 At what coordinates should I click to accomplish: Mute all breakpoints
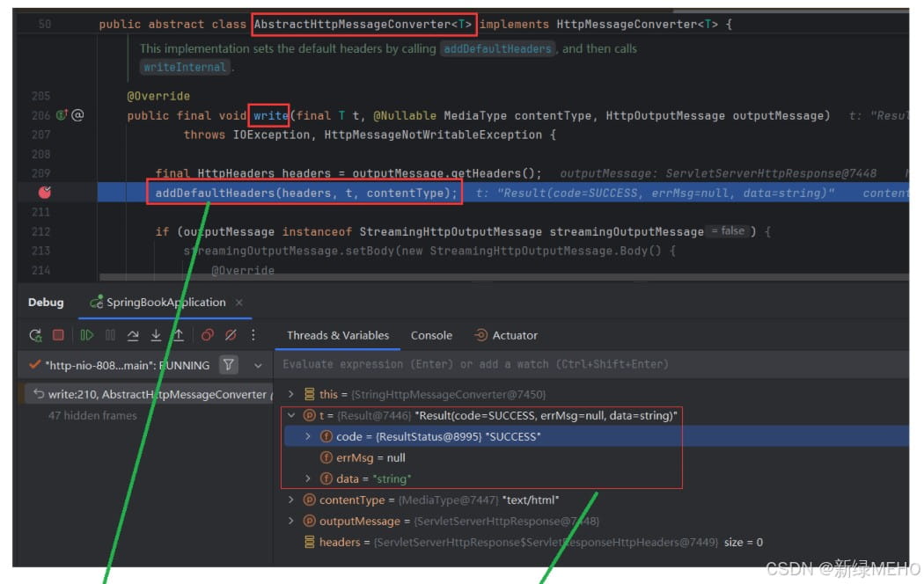231,335
